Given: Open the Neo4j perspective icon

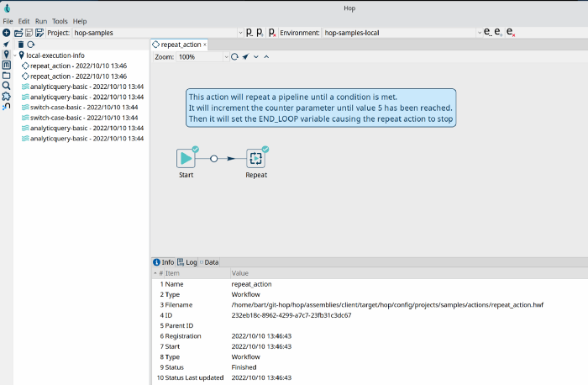Looking at the screenshot, I should (7, 107).
